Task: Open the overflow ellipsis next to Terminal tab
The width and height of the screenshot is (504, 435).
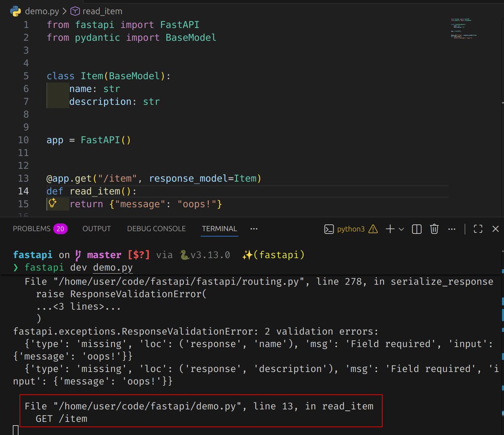Action: [254, 229]
